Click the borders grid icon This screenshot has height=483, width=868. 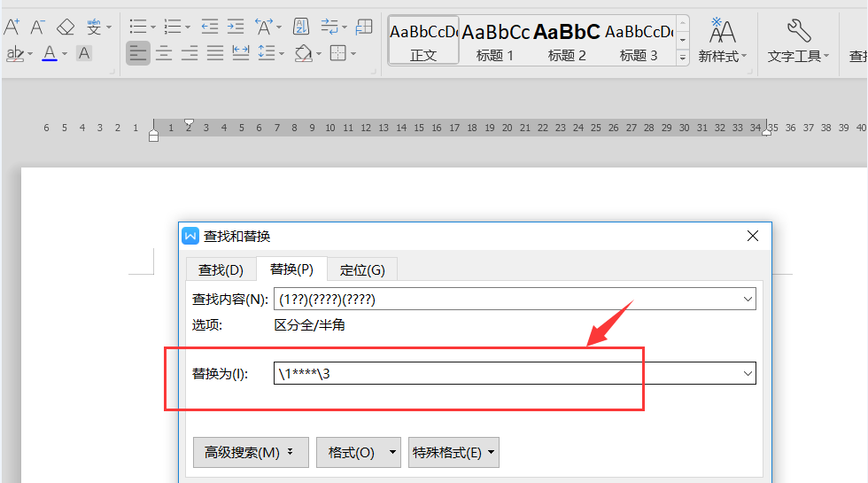point(337,54)
